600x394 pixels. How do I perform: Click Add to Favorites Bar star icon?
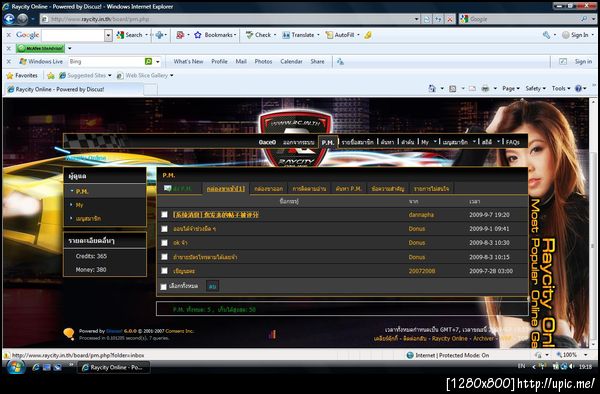coord(51,75)
